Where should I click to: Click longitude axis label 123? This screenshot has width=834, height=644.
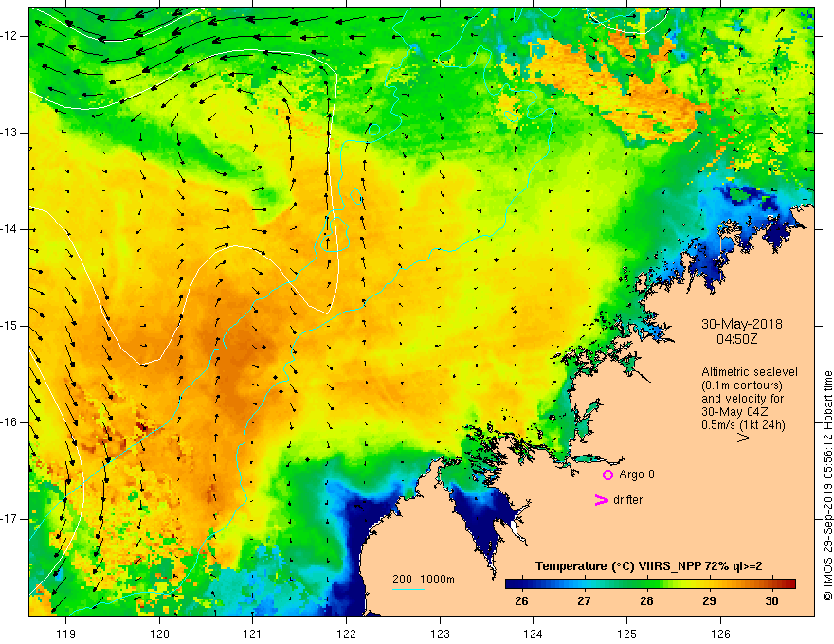[440, 634]
